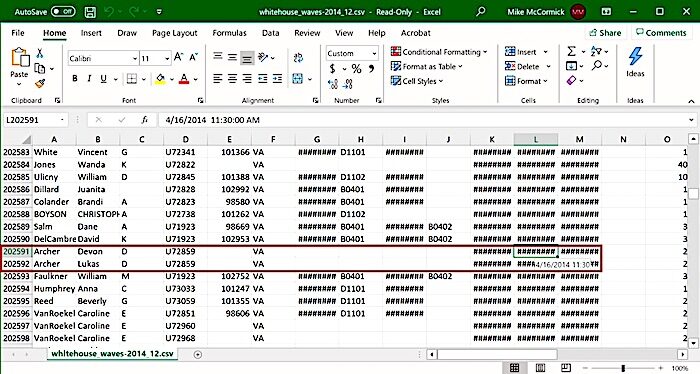Click the Cut scissors icon

[40, 54]
